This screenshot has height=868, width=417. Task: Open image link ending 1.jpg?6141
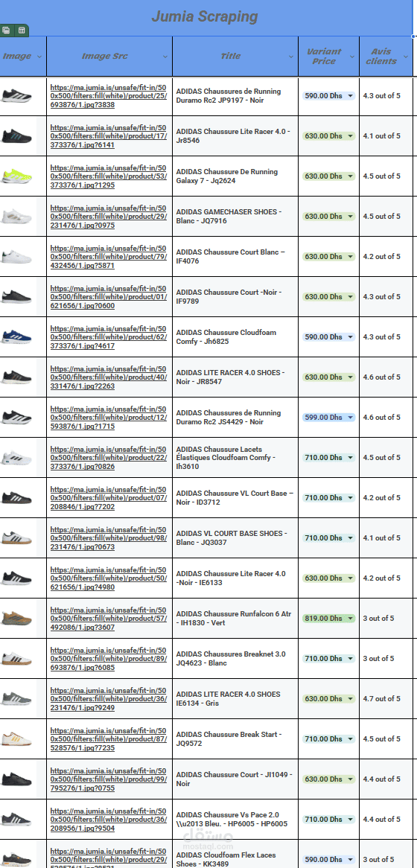(x=109, y=136)
